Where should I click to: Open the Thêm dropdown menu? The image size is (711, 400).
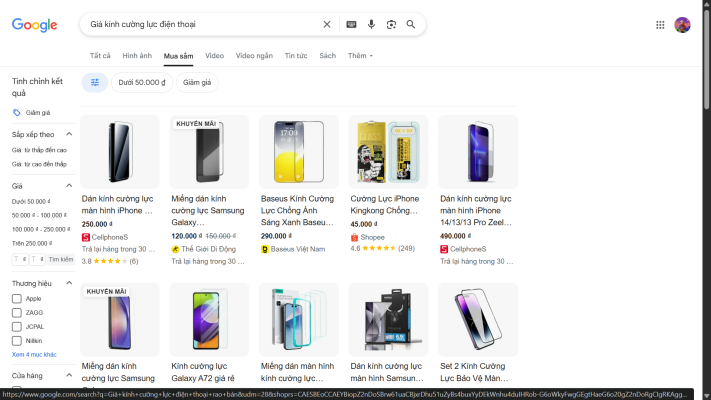pyautogui.click(x=360, y=56)
